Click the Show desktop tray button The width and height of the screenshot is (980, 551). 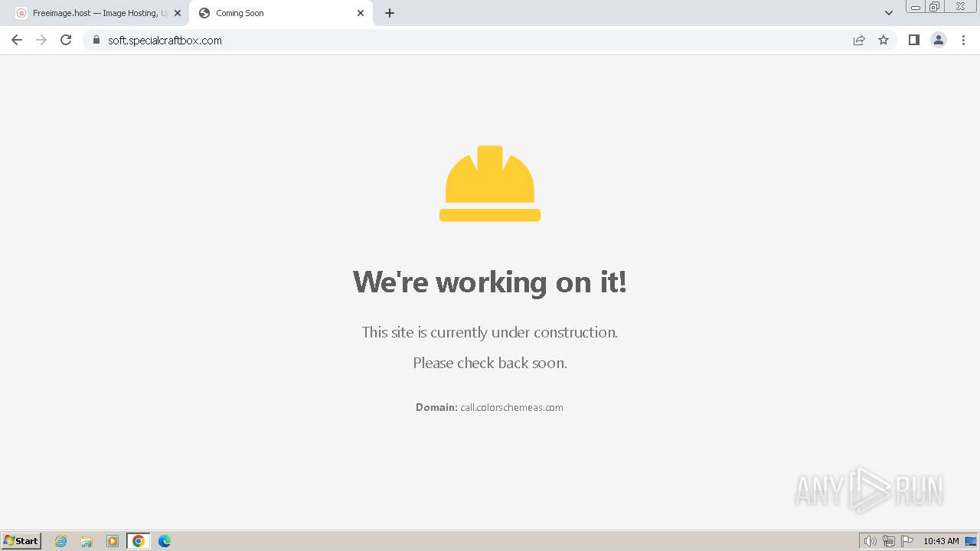tap(971, 541)
